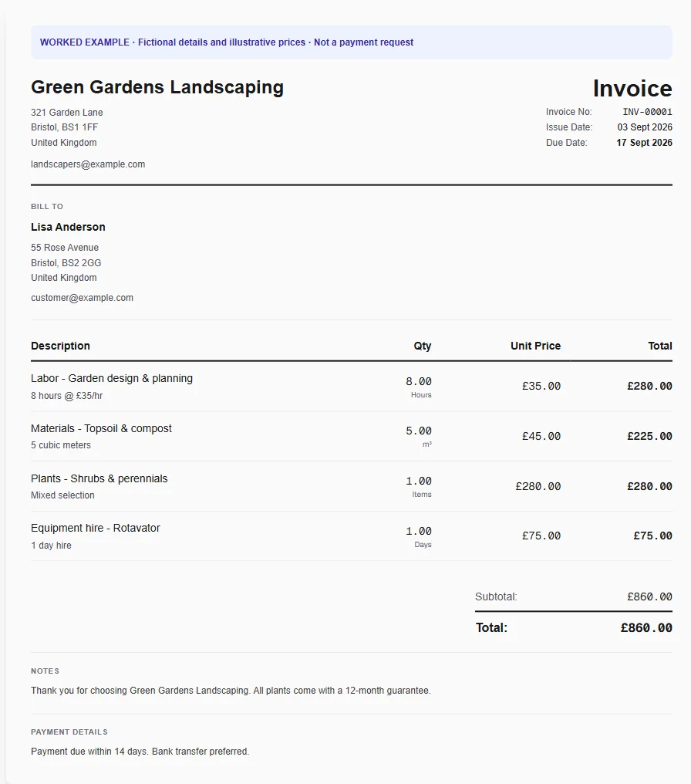Click the Unit Price column header
Viewport: 691px width, 784px height.
point(536,346)
